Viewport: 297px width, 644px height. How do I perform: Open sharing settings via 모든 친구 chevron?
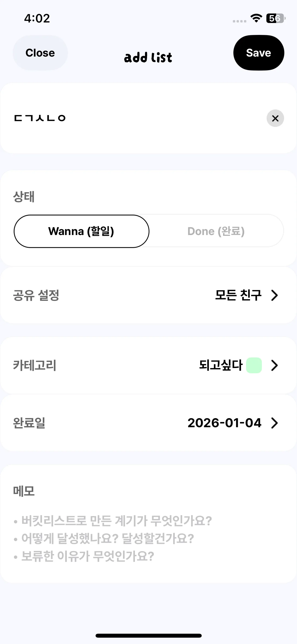[275, 295]
